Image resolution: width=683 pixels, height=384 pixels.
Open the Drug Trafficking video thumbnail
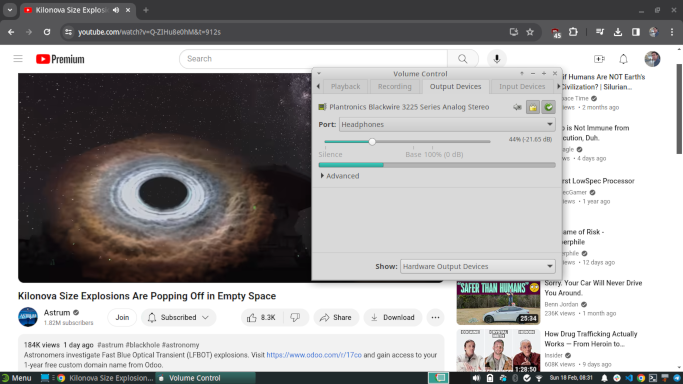tap(498, 350)
